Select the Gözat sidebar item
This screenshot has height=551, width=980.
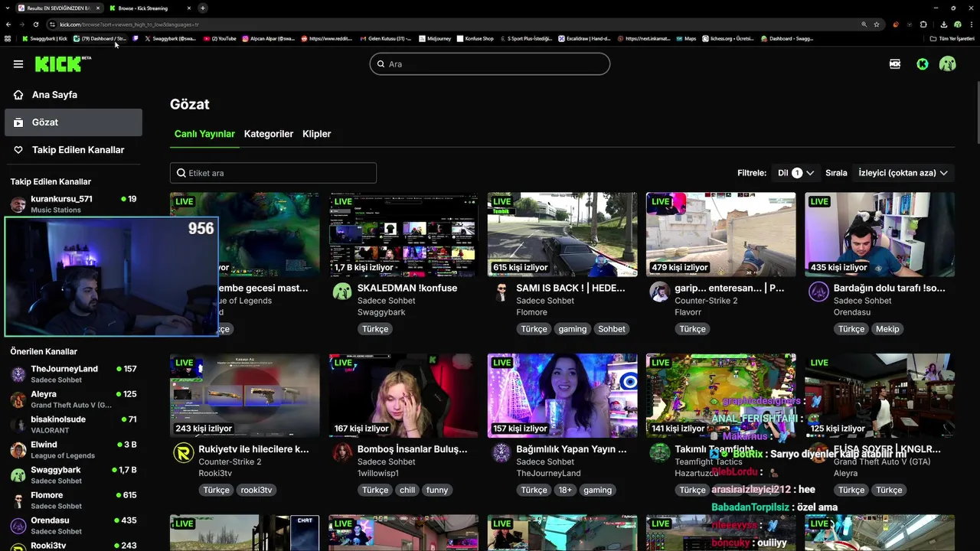[73, 122]
